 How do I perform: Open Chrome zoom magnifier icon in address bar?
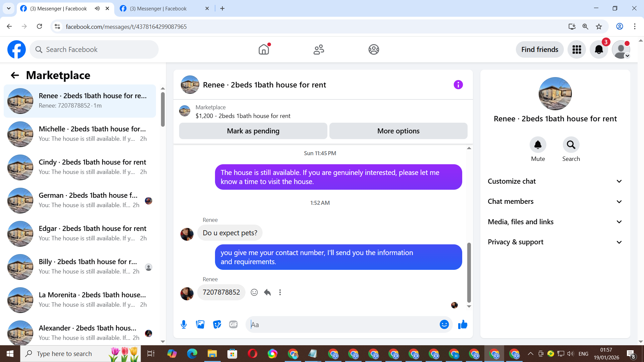coord(585,26)
